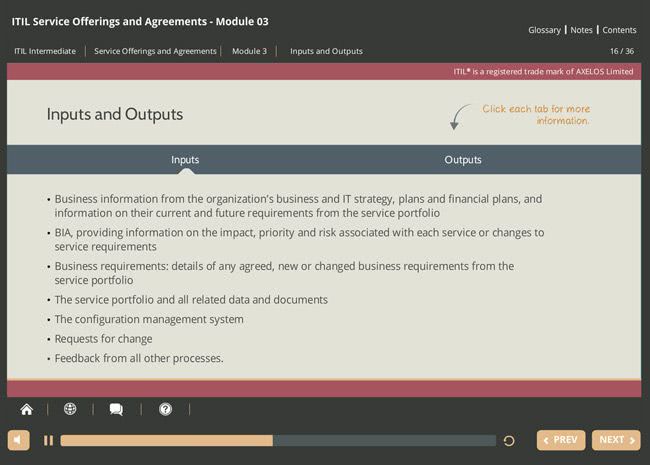Click the module title 'ITIL Service Offerings and Agreements - Module 03'
This screenshot has width=650, height=465.
[140, 22]
